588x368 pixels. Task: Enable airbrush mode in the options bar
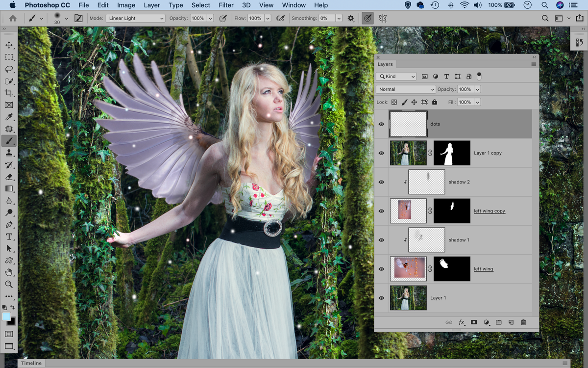(280, 18)
